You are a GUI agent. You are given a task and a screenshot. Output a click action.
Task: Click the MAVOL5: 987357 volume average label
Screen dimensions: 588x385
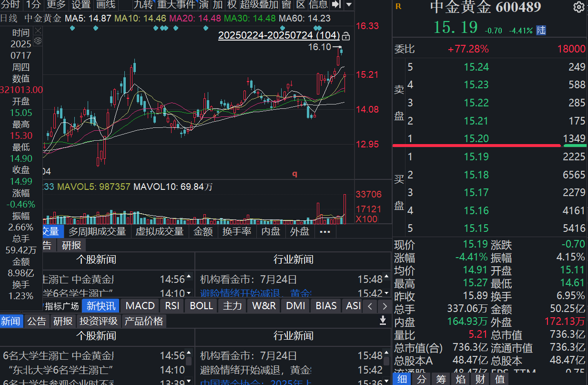point(93,187)
